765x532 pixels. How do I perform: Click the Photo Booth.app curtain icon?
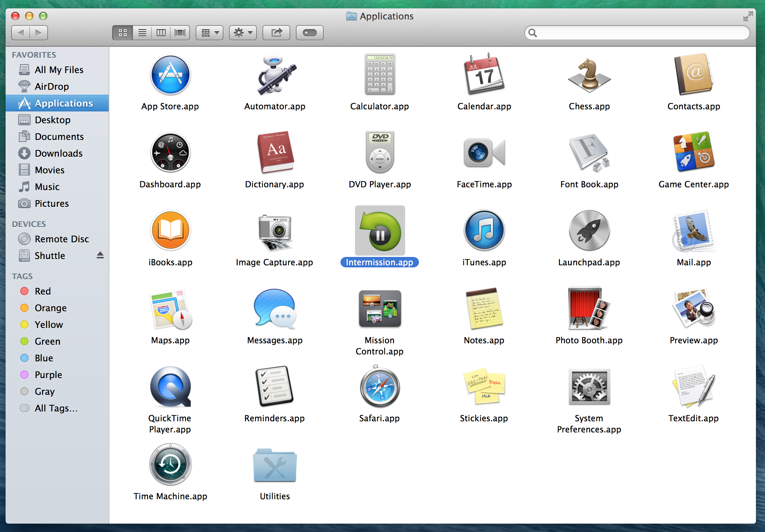click(589, 308)
